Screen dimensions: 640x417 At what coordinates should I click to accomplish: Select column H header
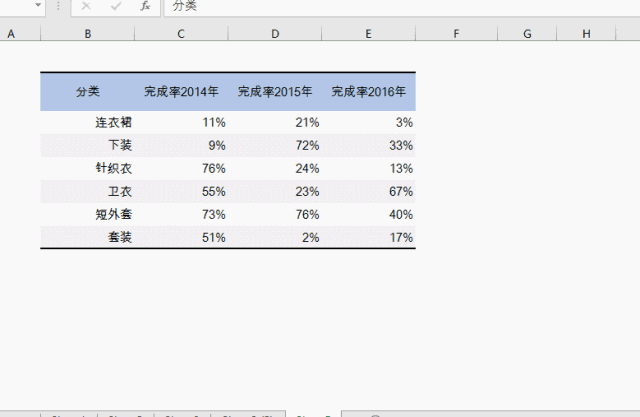pyautogui.click(x=586, y=33)
